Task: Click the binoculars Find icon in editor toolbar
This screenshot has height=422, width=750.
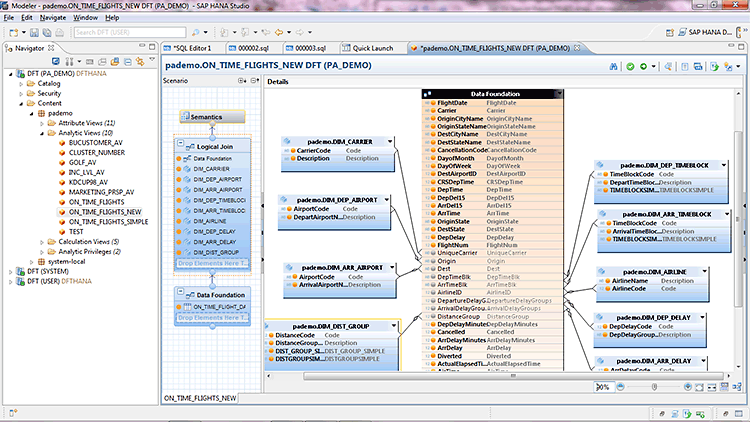Action: [x=613, y=67]
